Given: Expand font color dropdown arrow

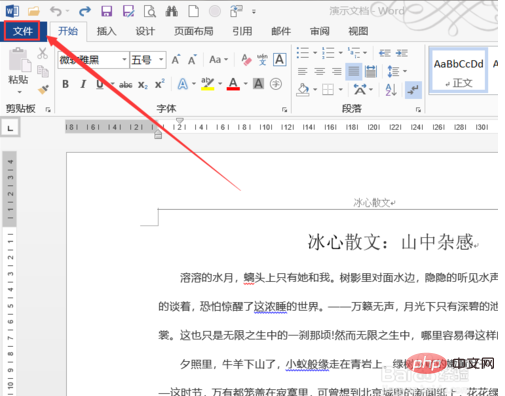Looking at the screenshot, I should 246,84.
